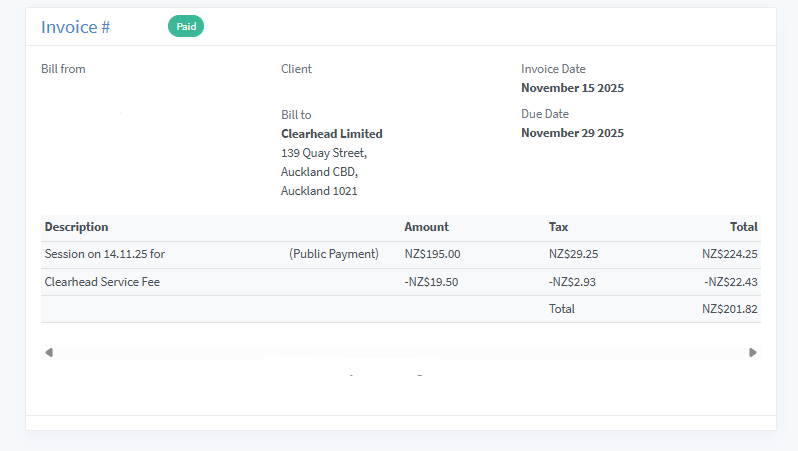The image size is (798, 451).
Task: Click the Clearhead Service Fee row
Action: 102,282
